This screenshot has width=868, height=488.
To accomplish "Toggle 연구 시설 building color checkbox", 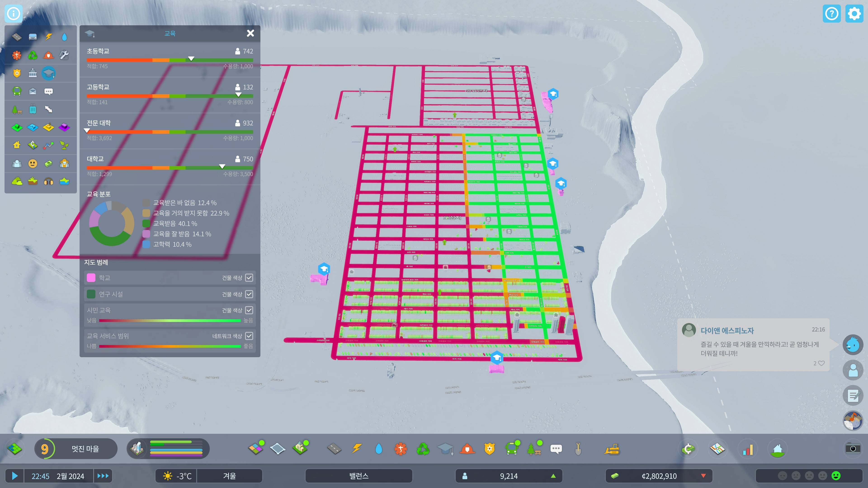I will coord(249,294).
